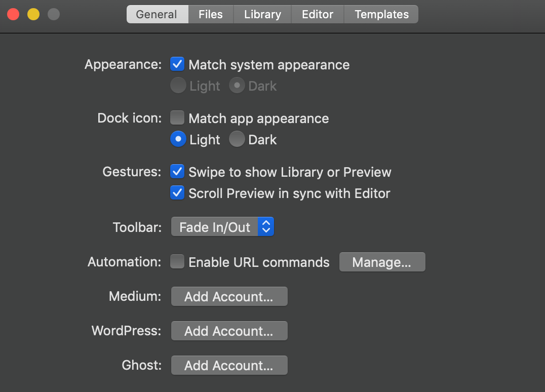
Task: Click the Manage... automation button
Action: point(382,262)
